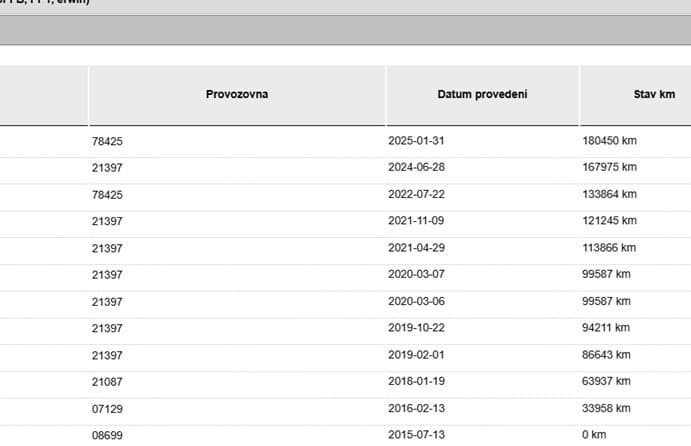
Task: Click the date 2020-03-07
Action: point(416,275)
